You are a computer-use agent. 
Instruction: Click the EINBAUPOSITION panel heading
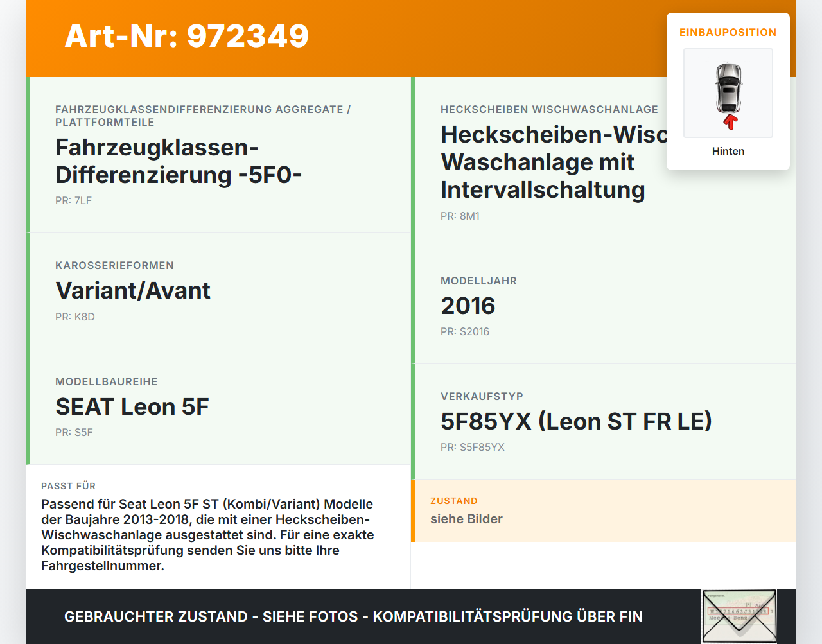coord(728,32)
